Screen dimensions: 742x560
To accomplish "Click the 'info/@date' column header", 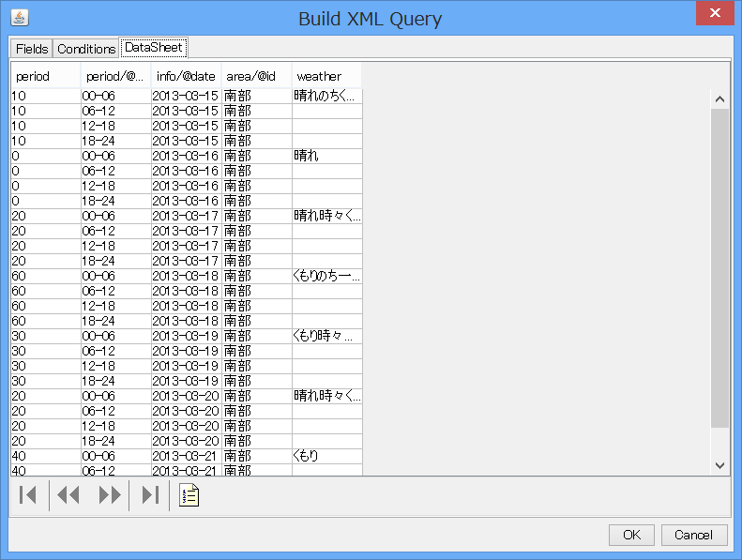I will [x=186, y=76].
